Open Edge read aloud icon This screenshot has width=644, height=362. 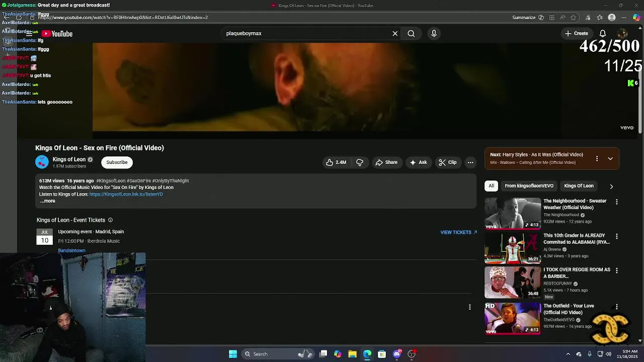562,18
